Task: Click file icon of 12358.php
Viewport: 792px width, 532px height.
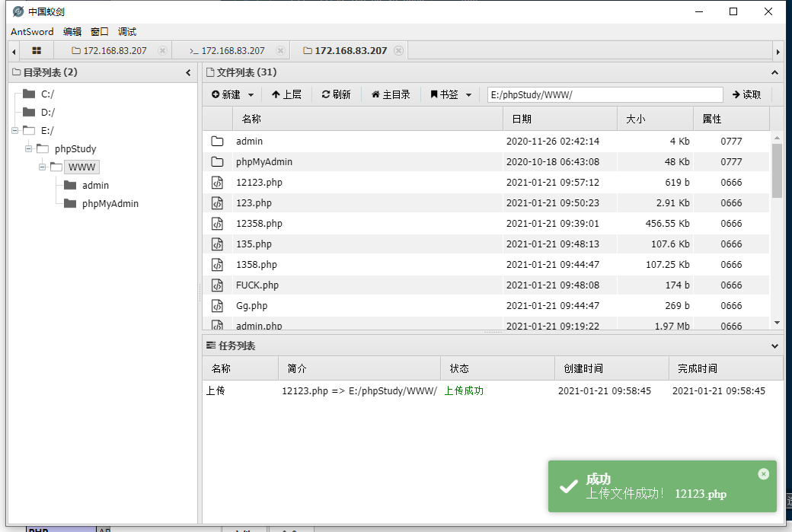Action: [217, 224]
